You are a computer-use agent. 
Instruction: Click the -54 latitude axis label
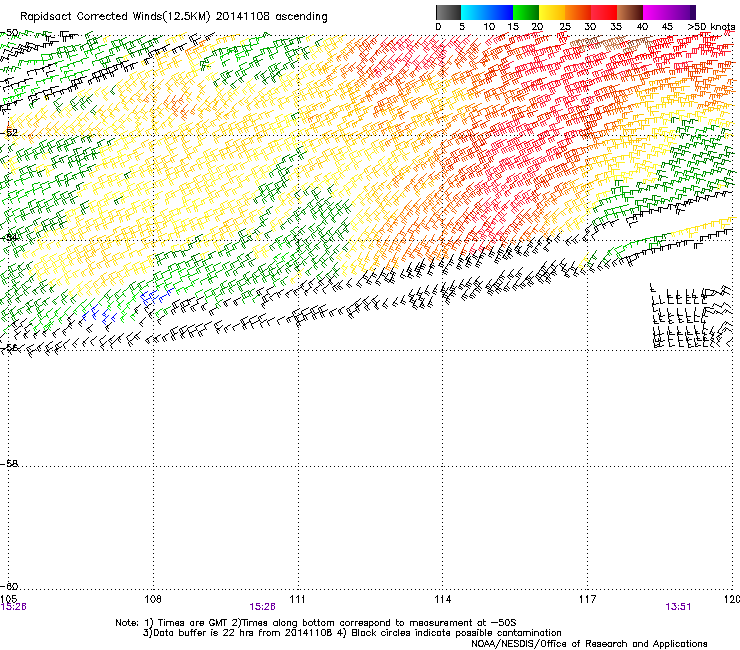(x=9, y=237)
